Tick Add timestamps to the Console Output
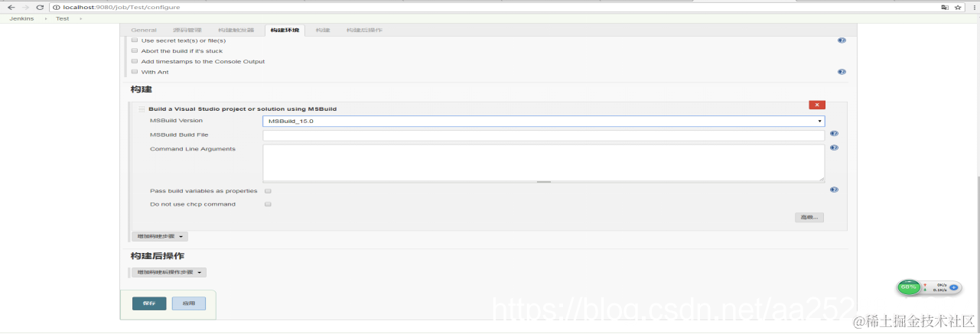This screenshot has width=980, height=334. click(135, 61)
